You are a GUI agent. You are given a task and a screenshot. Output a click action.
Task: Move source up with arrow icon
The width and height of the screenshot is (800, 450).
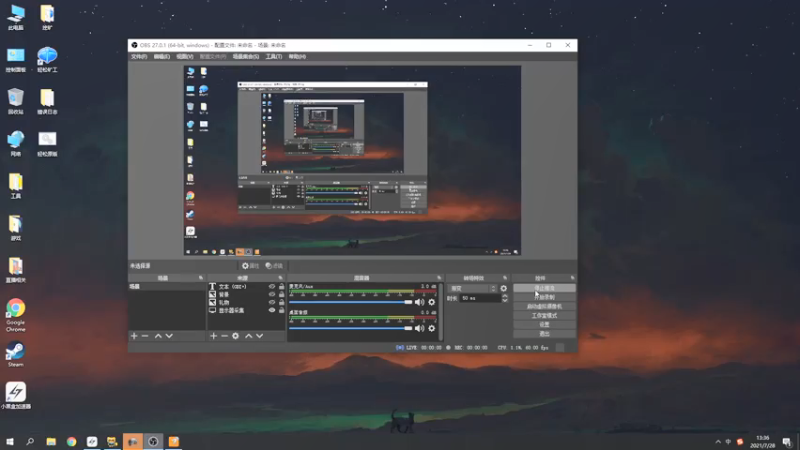point(248,336)
